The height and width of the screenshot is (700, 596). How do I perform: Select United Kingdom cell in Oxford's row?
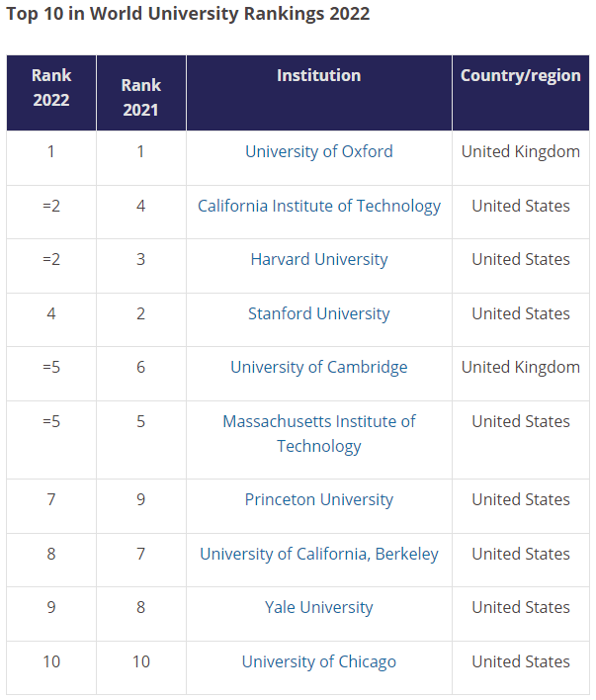(x=520, y=151)
